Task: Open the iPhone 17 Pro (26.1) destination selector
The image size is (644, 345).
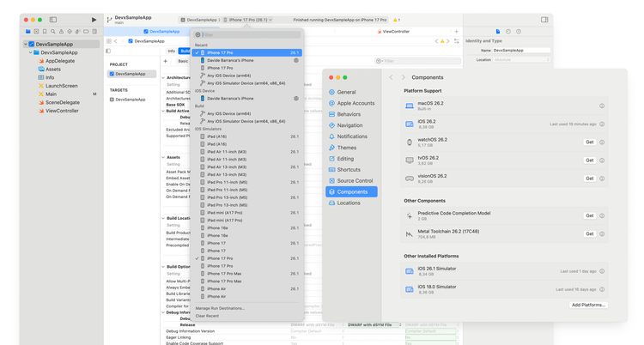Action: click(247, 20)
